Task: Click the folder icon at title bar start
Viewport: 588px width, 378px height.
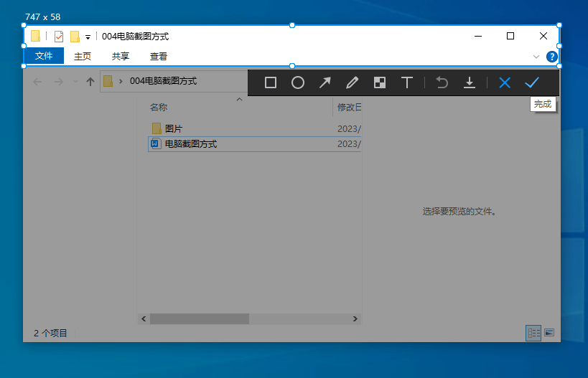Action: [36, 36]
